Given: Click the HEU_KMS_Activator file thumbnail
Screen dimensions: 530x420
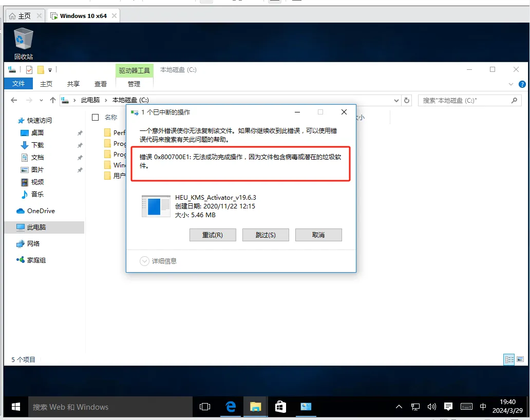Looking at the screenshot, I should (156, 206).
